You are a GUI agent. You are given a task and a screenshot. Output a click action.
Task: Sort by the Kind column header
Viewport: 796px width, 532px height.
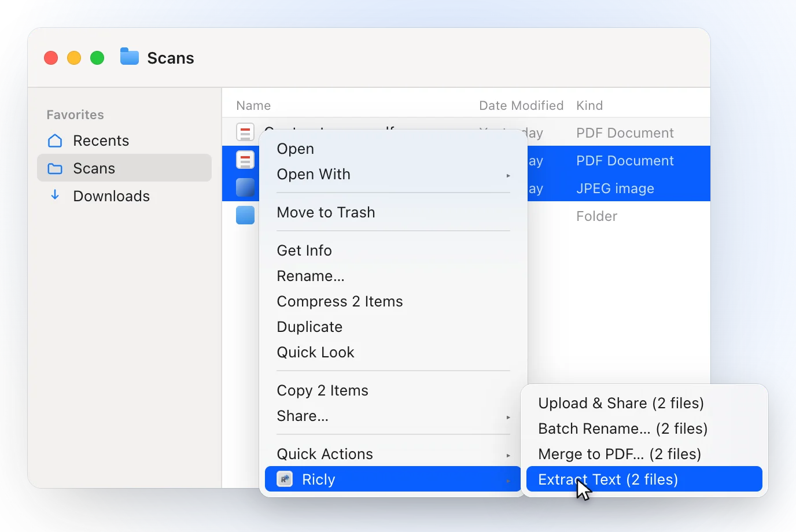tap(589, 105)
